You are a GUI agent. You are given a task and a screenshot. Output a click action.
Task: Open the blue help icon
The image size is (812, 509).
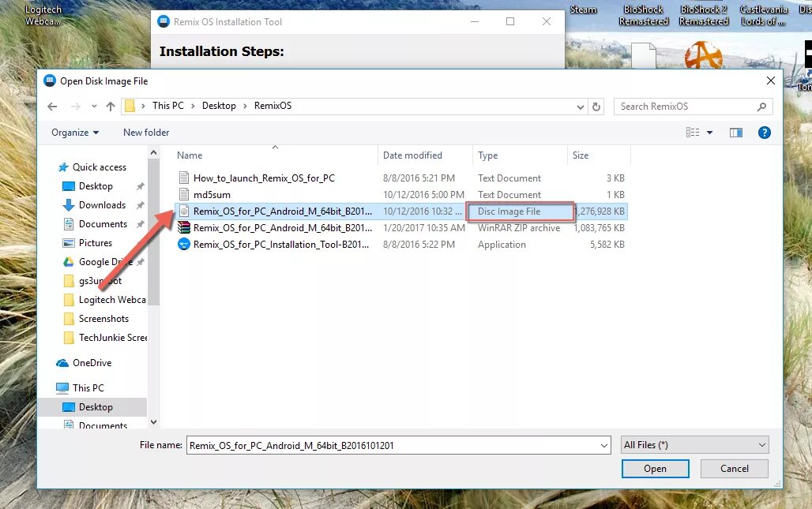765,133
